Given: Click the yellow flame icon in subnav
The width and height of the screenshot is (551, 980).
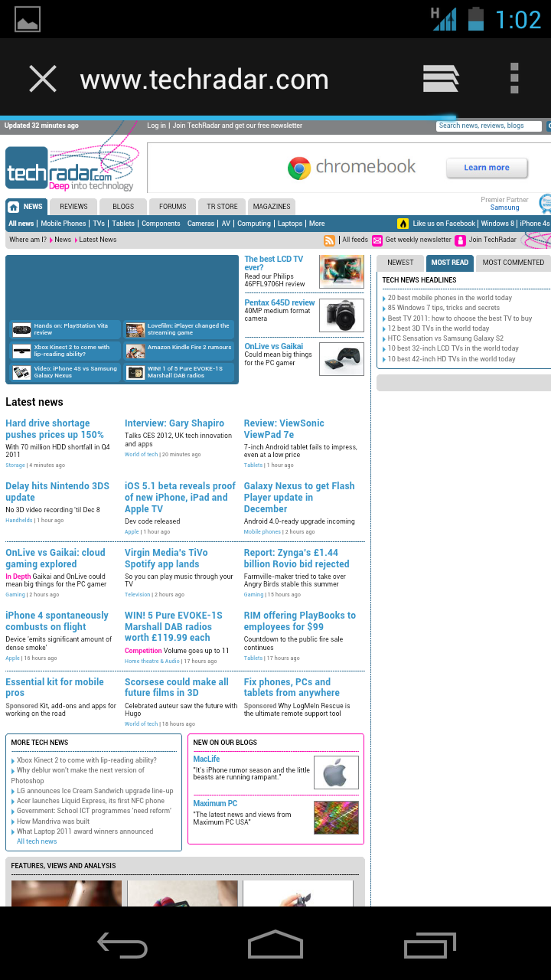Looking at the screenshot, I should pos(403,224).
